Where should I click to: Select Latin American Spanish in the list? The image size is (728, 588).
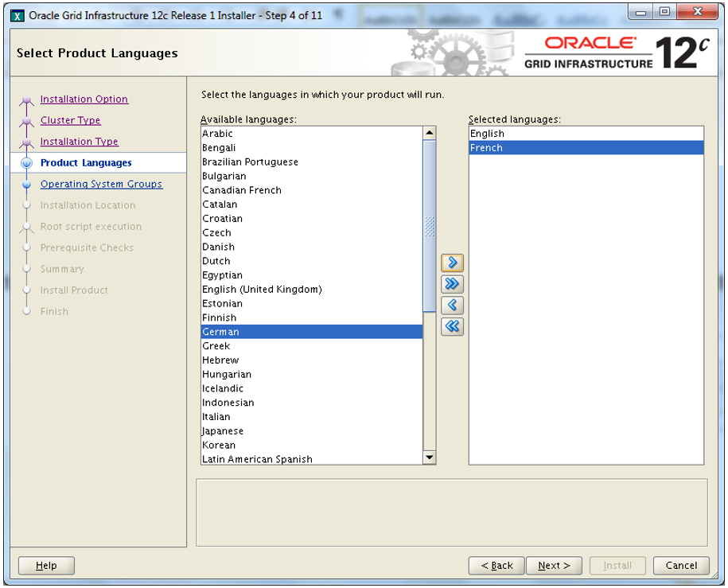pyautogui.click(x=312, y=459)
